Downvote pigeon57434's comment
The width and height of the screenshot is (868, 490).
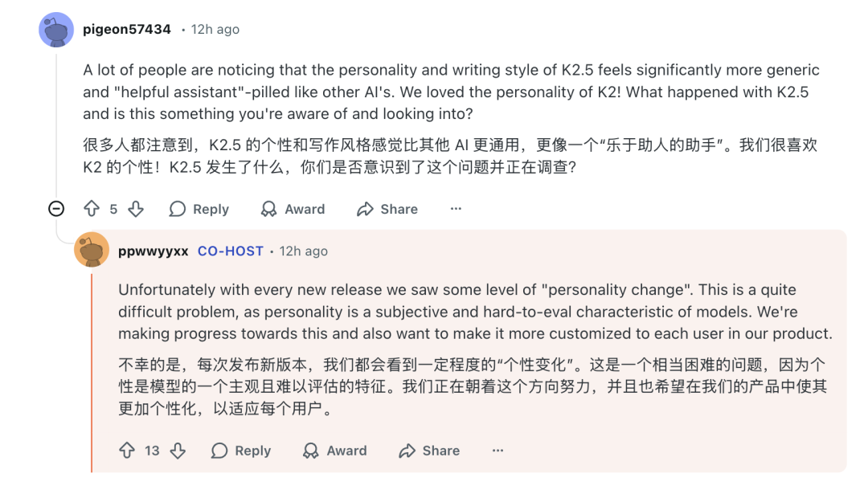135,209
